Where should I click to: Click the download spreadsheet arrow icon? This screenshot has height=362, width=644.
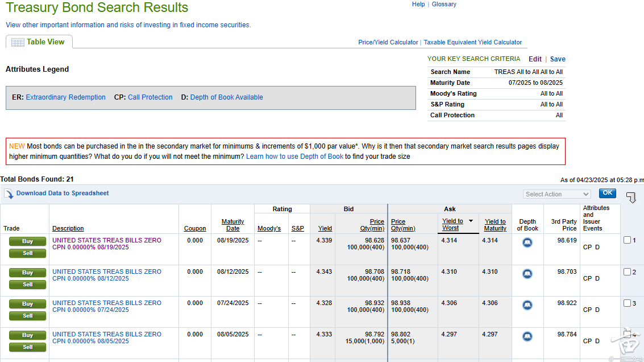9,194
